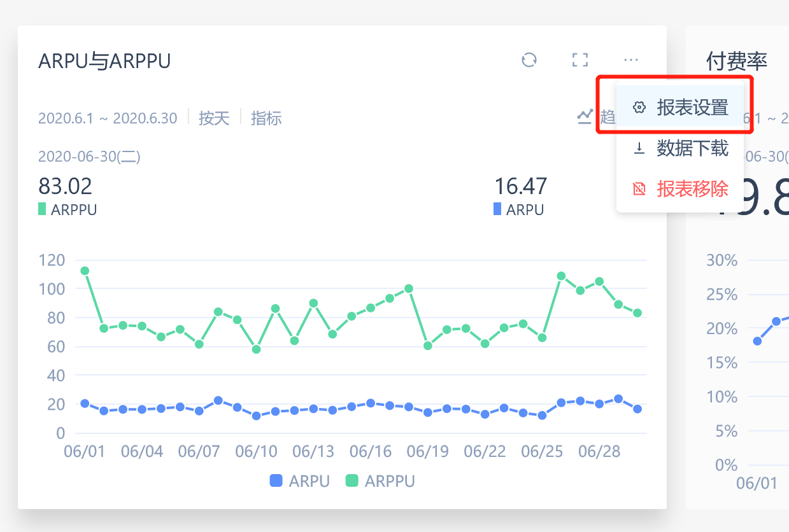Change the 按天 granularity setting
The height and width of the screenshot is (532, 789).
(214, 118)
